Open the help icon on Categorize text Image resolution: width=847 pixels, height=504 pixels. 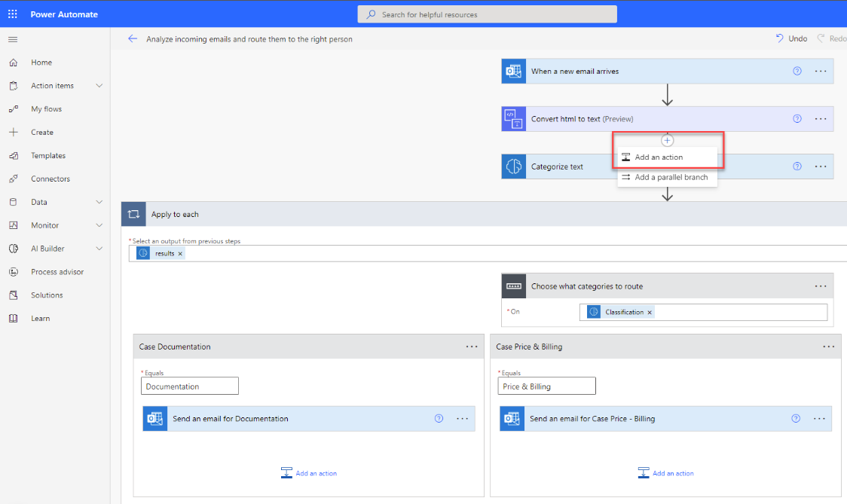797,166
